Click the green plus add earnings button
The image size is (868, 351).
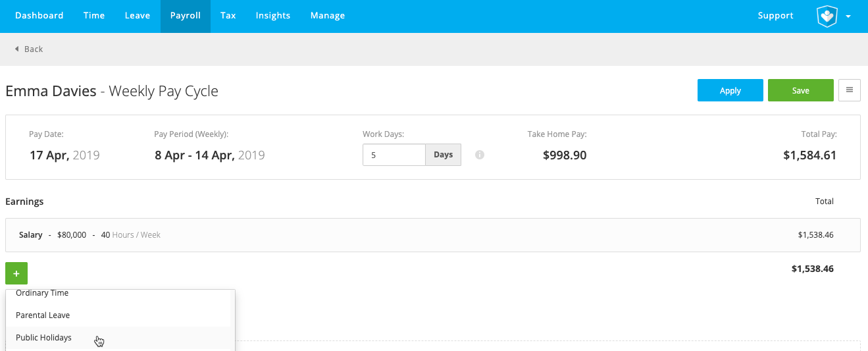[x=16, y=273]
